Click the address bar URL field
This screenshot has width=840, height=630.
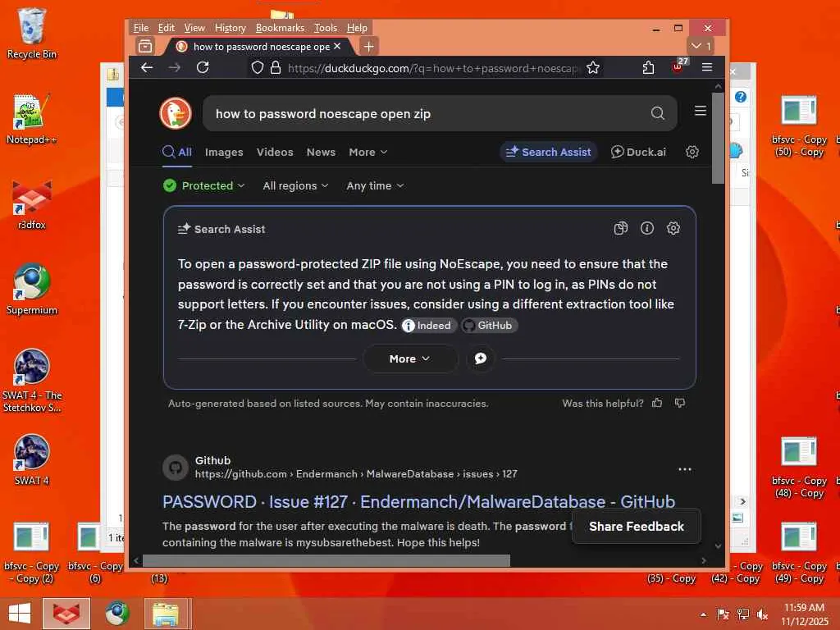[x=433, y=68]
